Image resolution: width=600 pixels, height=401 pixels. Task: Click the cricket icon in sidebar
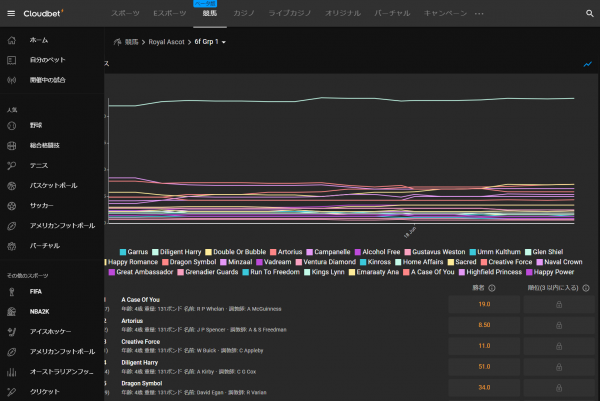point(12,392)
